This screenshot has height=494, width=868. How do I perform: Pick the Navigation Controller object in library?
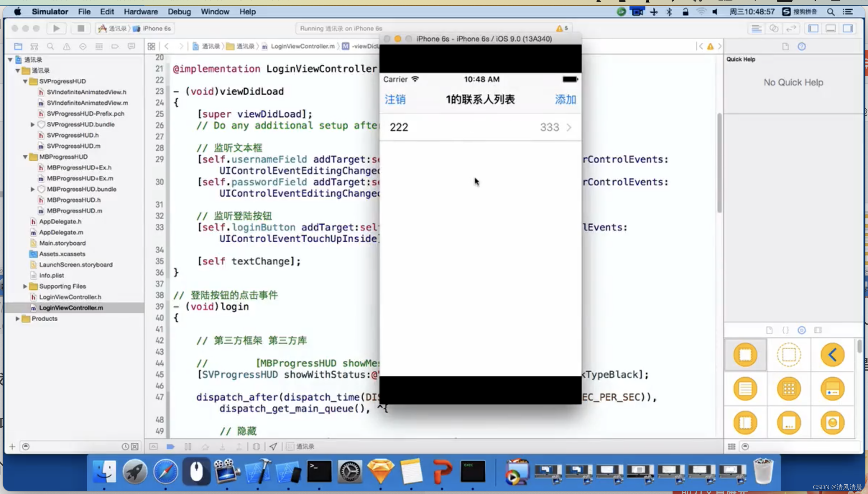[x=832, y=355]
